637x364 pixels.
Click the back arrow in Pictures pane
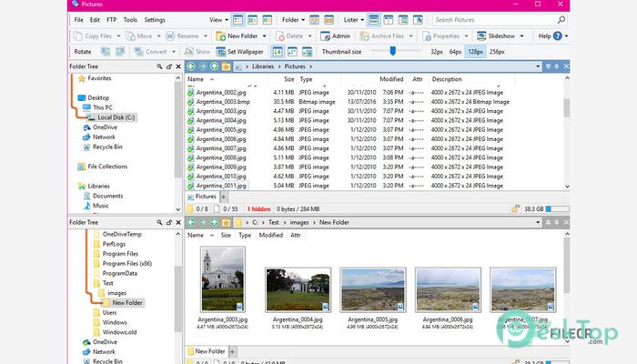click(191, 66)
